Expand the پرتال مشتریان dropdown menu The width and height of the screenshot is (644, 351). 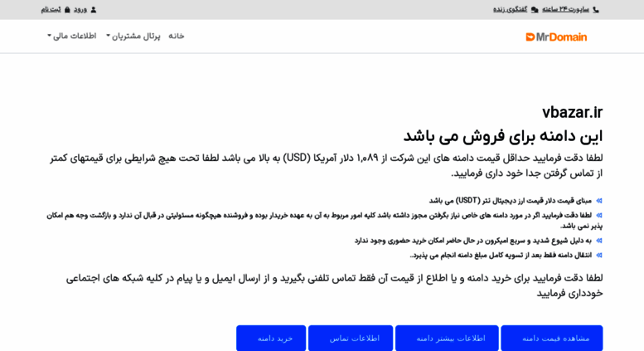tap(133, 37)
